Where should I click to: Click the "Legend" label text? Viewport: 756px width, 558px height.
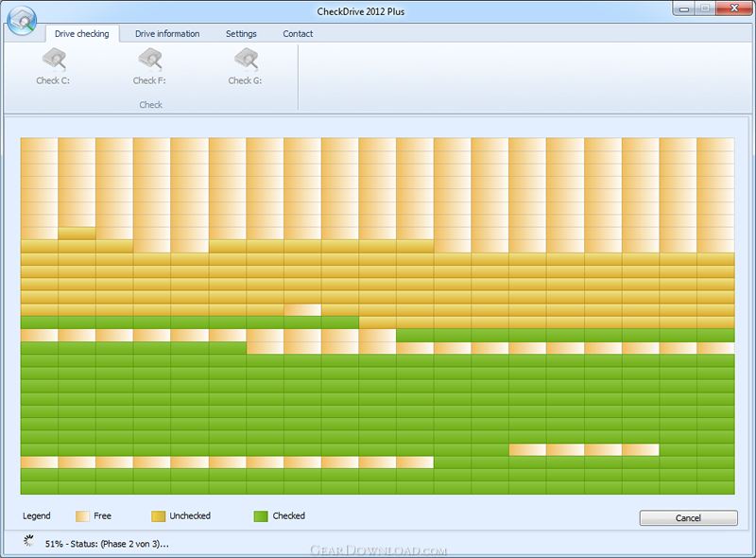click(37, 516)
